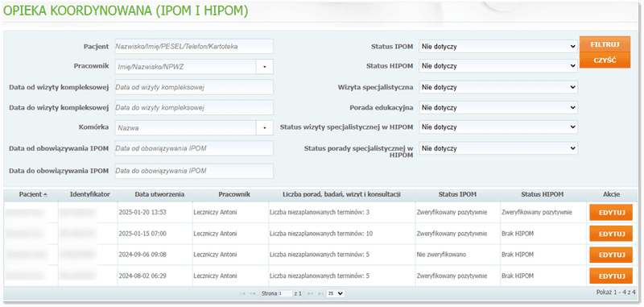Click the FILTRUJ button
The width and height of the screenshot is (644, 307).
click(x=605, y=44)
